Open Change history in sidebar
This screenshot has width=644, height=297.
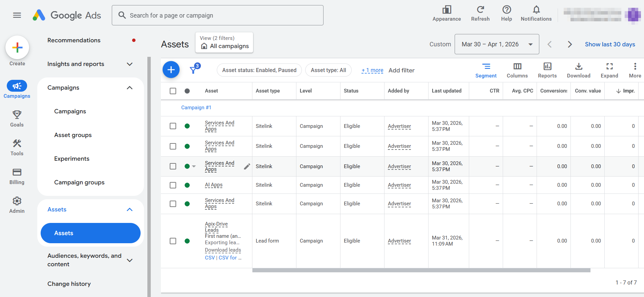pos(69,284)
